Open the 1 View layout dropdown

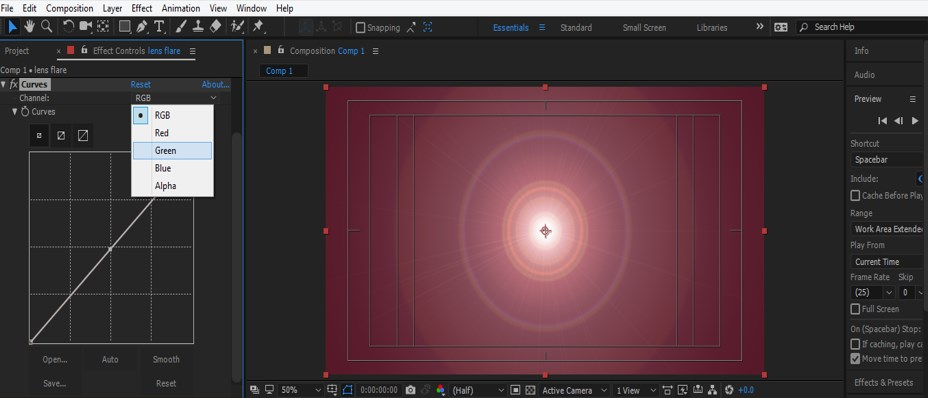pyautogui.click(x=636, y=390)
